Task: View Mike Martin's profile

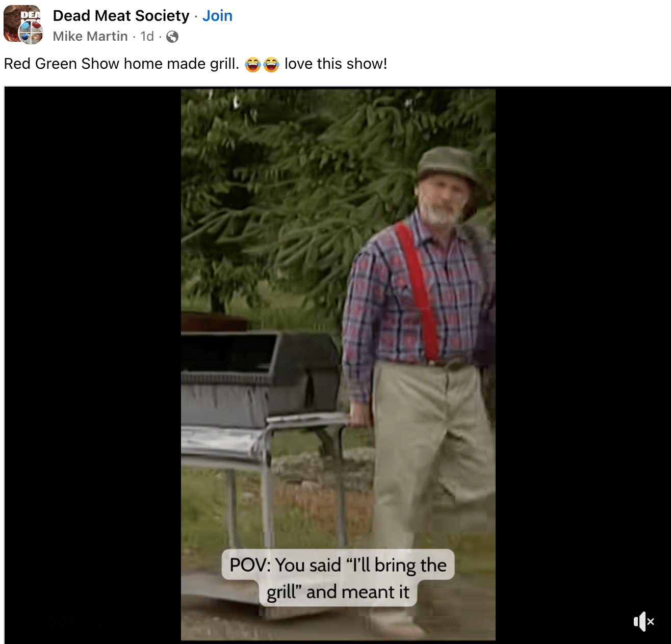Action: [90, 36]
